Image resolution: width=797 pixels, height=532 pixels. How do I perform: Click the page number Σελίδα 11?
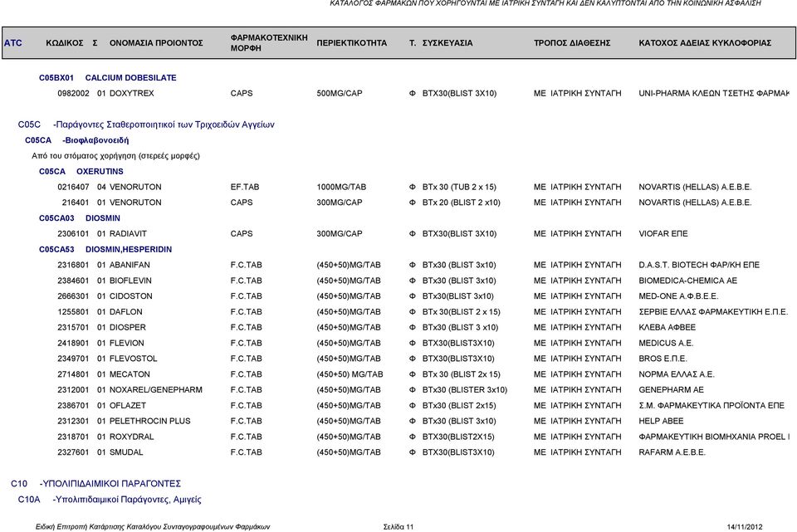coord(398,527)
